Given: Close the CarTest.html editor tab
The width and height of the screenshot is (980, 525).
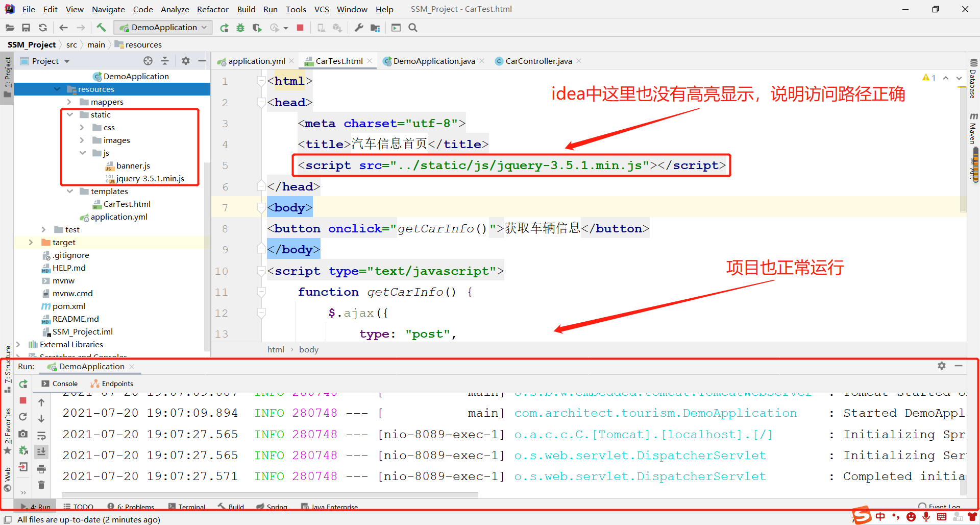Looking at the screenshot, I should pos(370,61).
